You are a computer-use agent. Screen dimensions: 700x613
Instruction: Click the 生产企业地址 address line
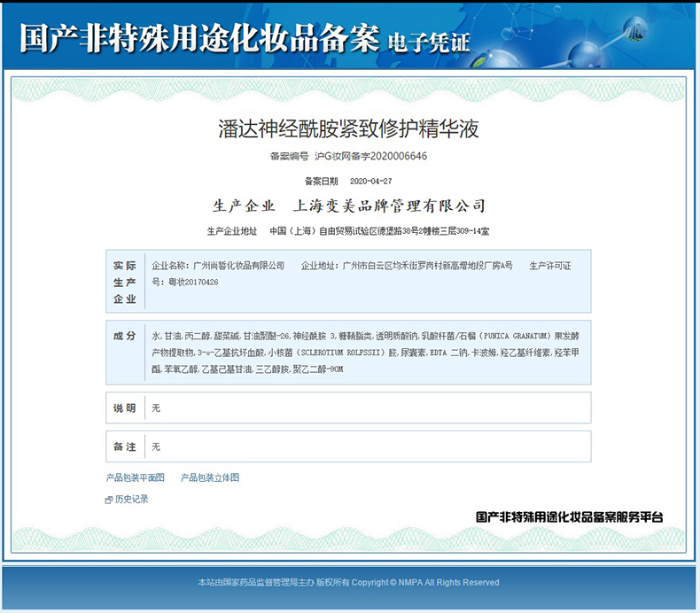[x=348, y=231]
